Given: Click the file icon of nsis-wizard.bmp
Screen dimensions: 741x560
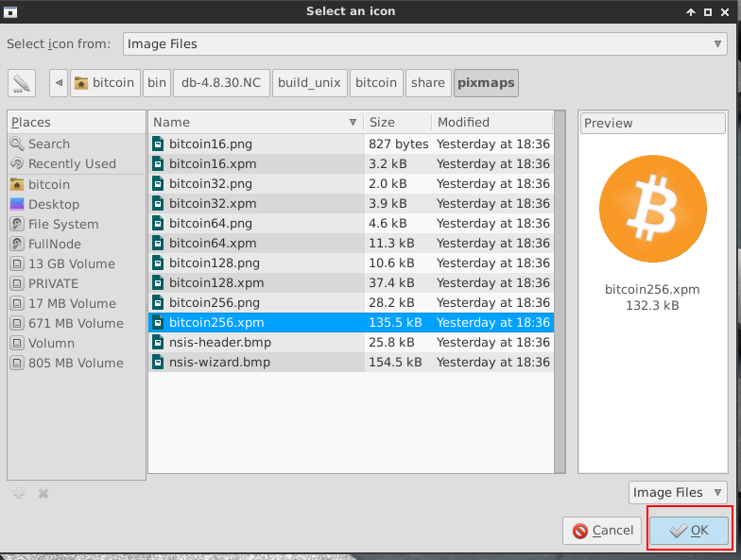Looking at the screenshot, I should pos(158,363).
